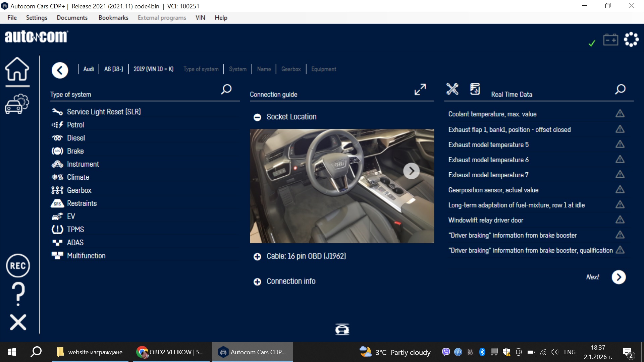Expand the Connection info section
The height and width of the screenshot is (362, 644).
click(x=257, y=282)
